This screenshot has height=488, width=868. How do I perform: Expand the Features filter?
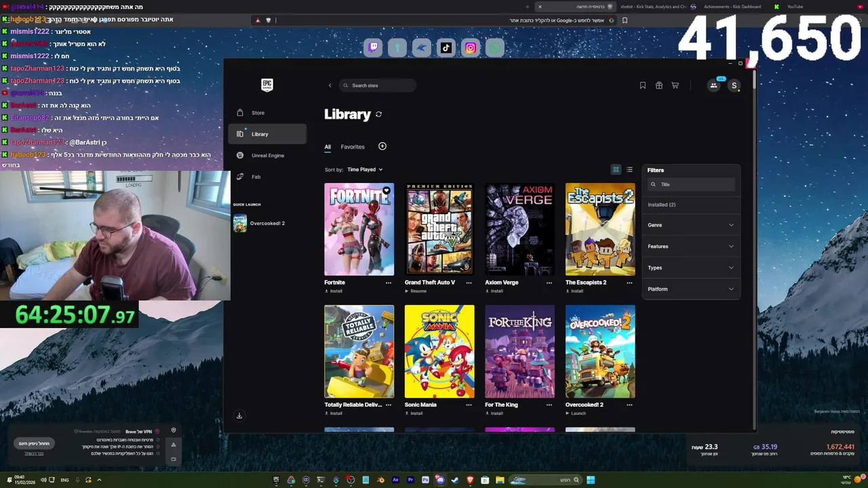coord(690,246)
